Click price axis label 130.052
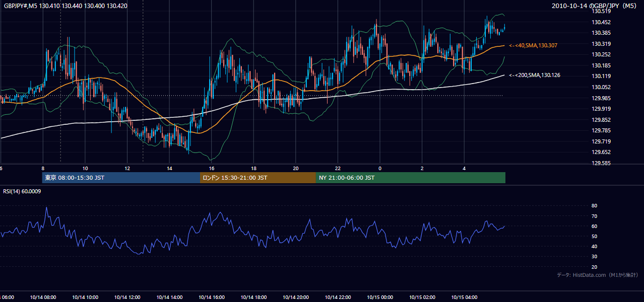 click(601, 87)
